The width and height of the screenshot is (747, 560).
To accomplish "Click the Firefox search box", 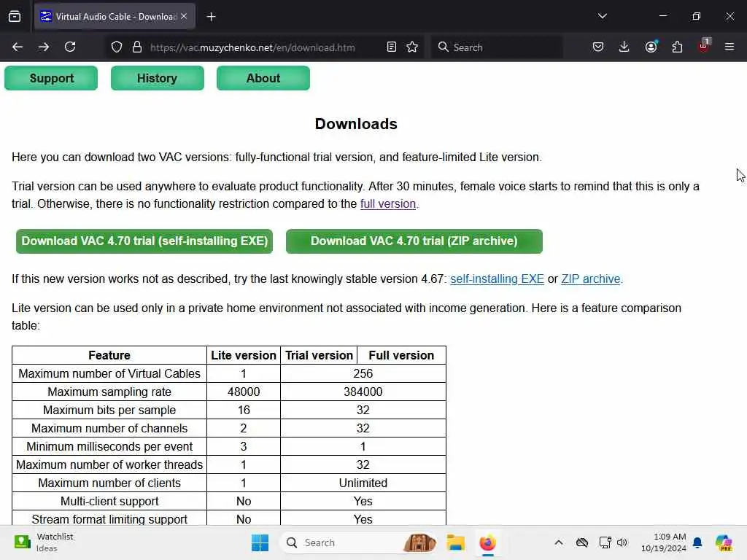I will click(x=496, y=47).
